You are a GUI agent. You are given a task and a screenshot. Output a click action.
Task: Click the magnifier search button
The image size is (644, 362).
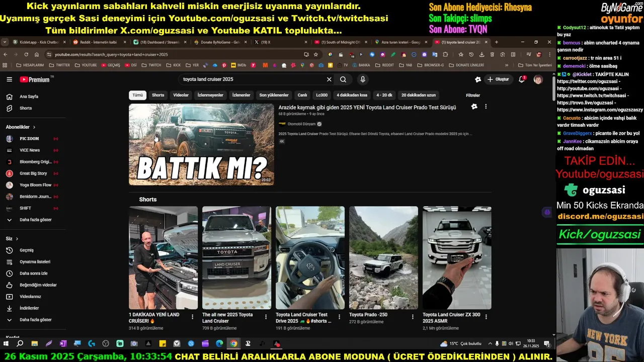[x=343, y=79]
